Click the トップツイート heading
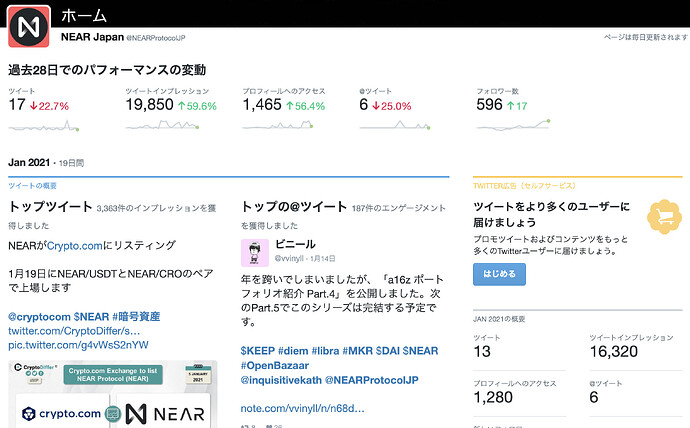690x428 pixels. click(50, 206)
